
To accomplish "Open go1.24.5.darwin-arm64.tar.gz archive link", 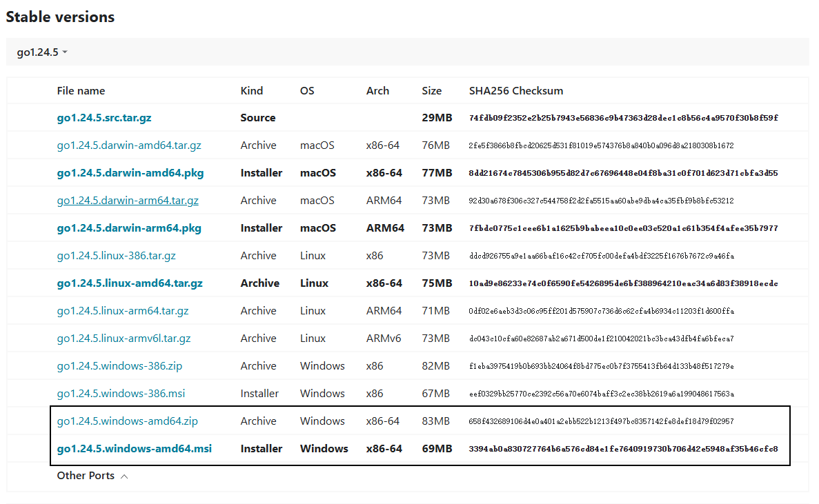I will pyautogui.click(x=128, y=201).
